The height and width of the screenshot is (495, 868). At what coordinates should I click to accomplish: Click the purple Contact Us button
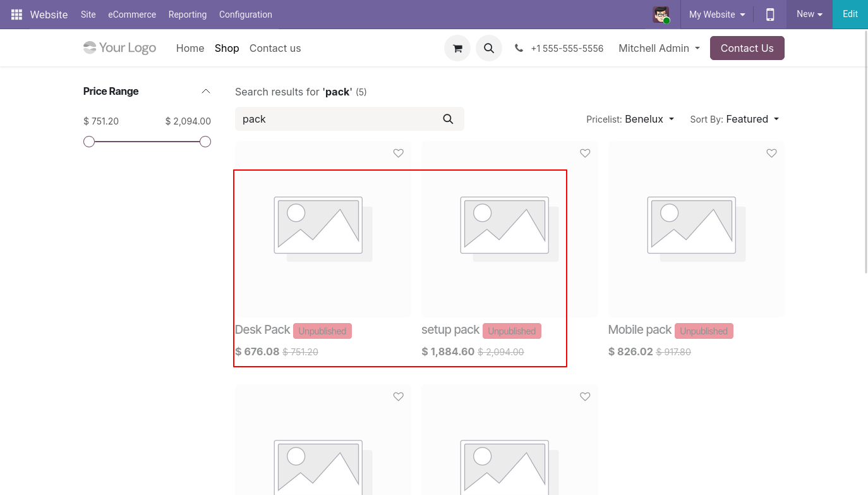(747, 48)
